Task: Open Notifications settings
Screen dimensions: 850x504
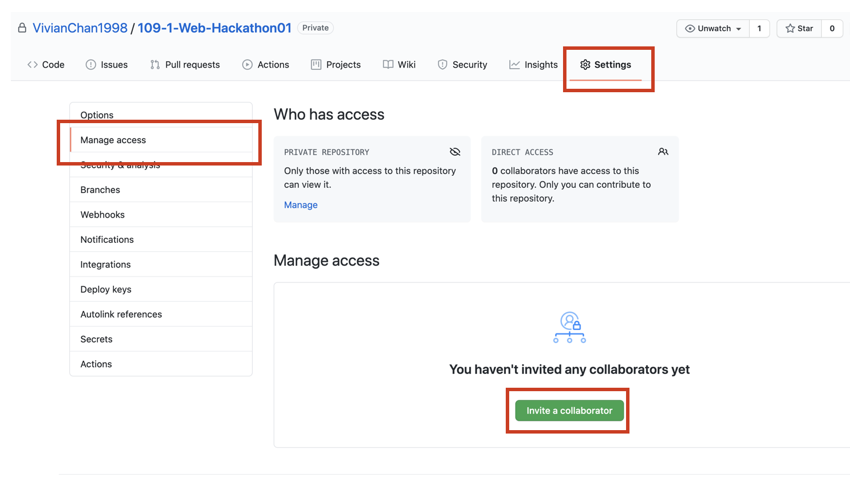Action: 161,239
